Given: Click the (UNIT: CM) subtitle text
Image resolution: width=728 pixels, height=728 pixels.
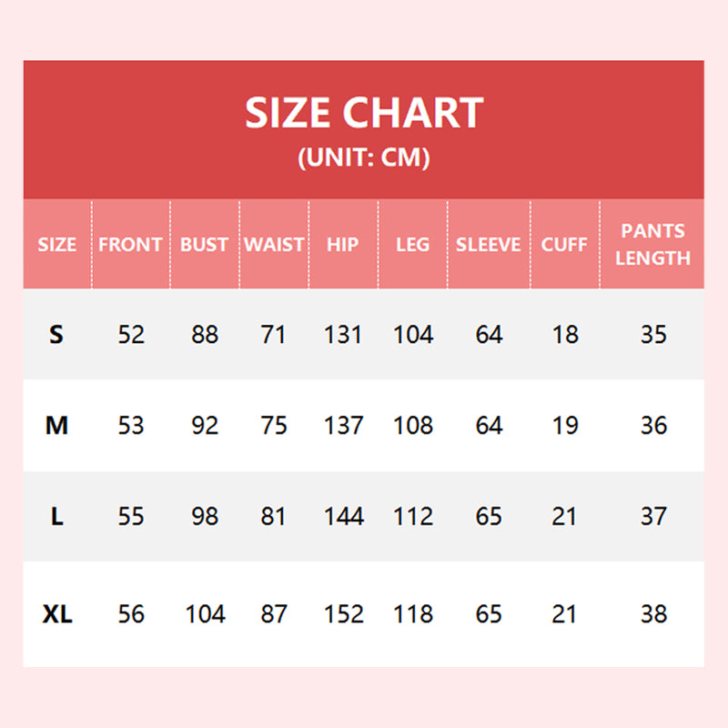Looking at the screenshot, I should [x=364, y=158].
